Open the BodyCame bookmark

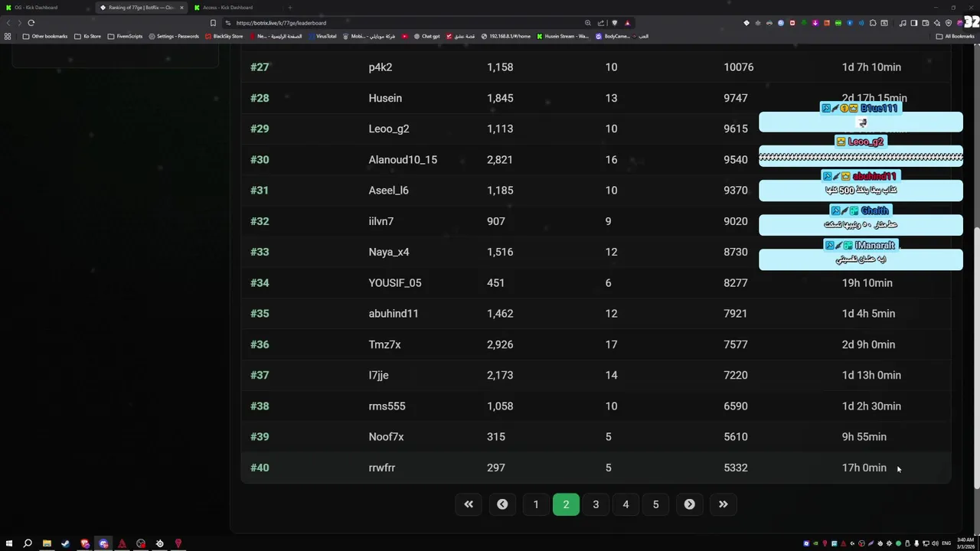click(612, 36)
